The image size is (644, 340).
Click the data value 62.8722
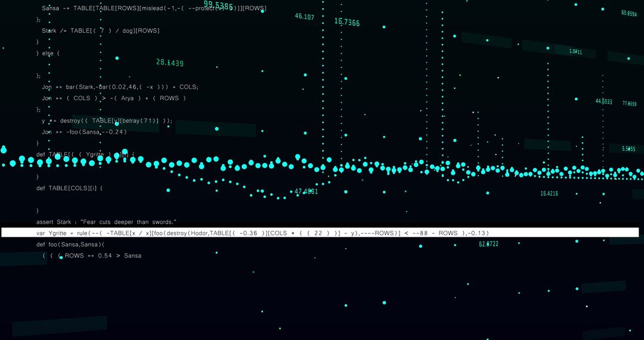click(x=488, y=244)
